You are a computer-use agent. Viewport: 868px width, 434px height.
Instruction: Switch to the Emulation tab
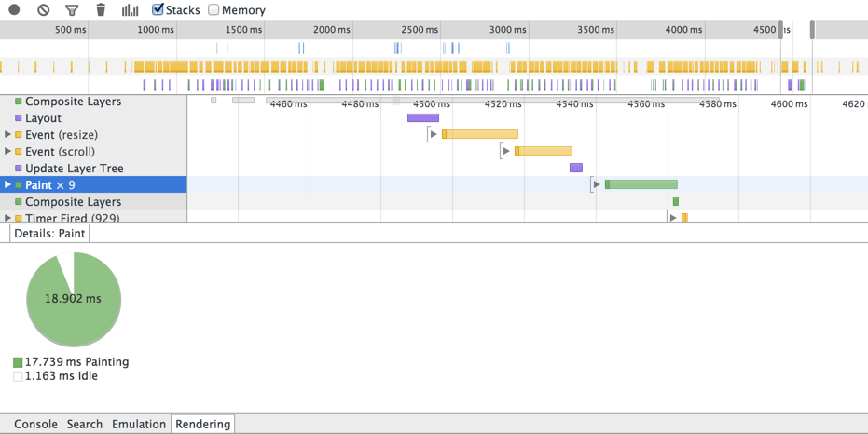(x=139, y=424)
